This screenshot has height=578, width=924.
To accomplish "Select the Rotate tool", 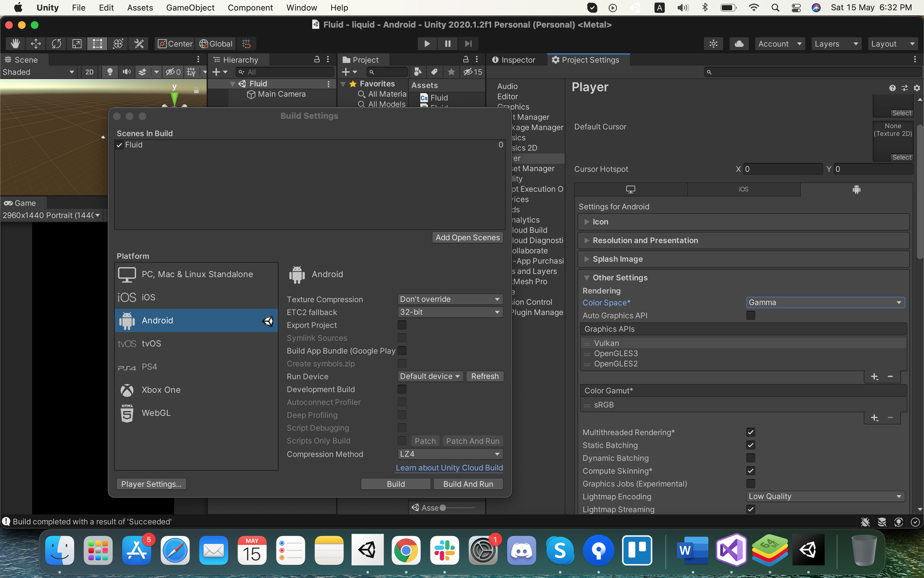I will (56, 44).
